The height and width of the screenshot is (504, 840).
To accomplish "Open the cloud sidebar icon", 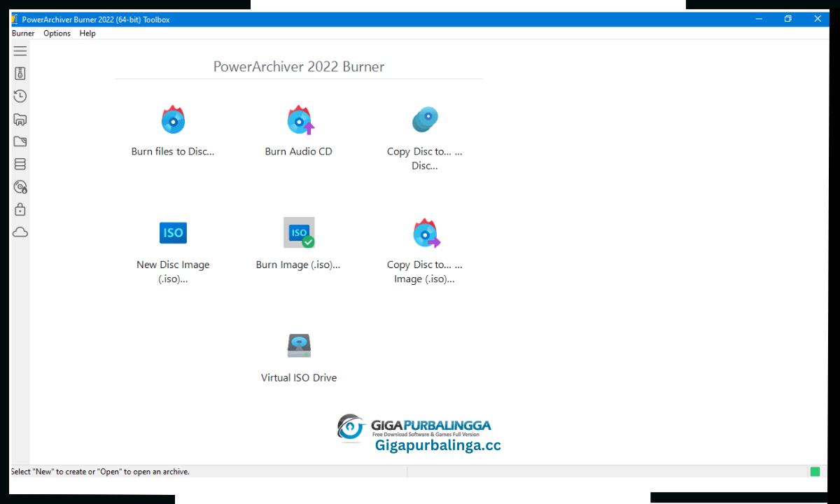I will [x=20, y=232].
